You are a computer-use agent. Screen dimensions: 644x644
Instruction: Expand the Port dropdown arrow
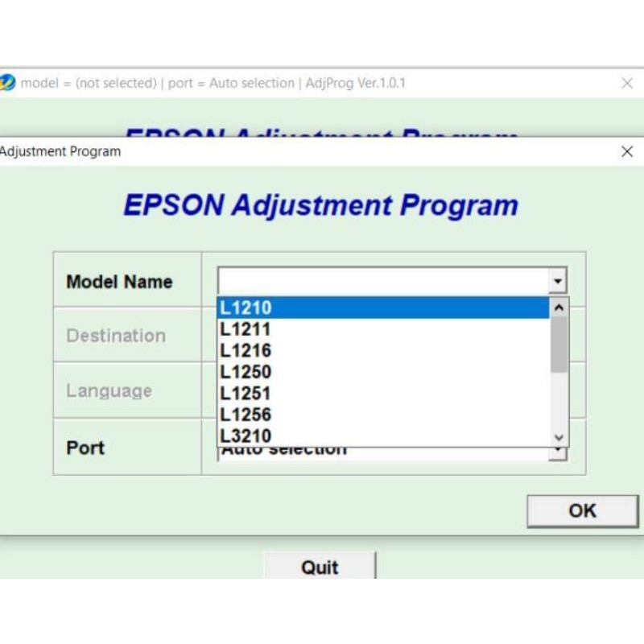click(557, 453)
